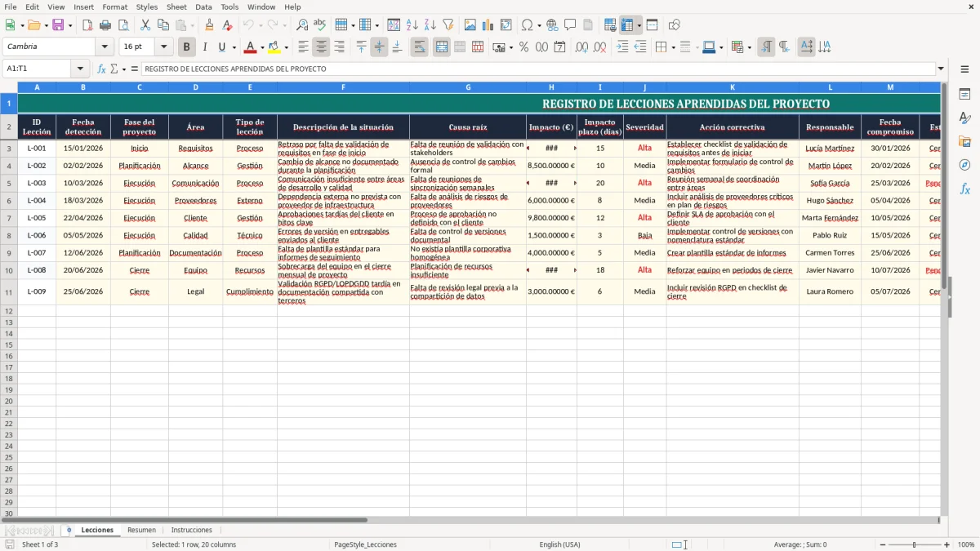This screenshot has height=551, width=980.
Task: Open Background Color dropdown arrow
Action: pyautogui.click(x=286, y=47)
